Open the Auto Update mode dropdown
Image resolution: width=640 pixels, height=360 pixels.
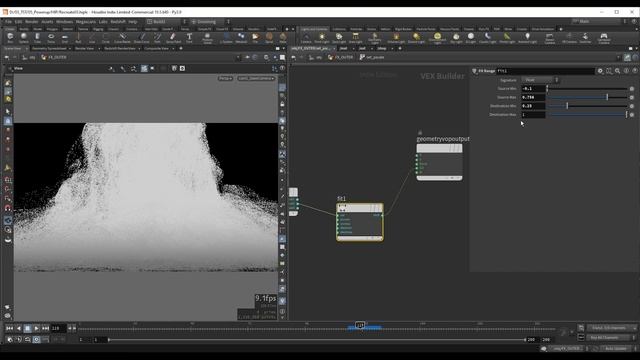[618, 349]
